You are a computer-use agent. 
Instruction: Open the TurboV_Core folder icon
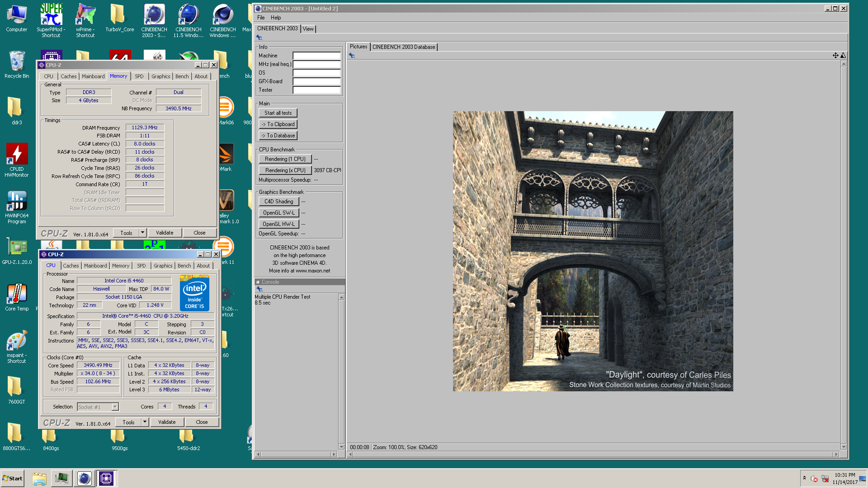click(x=119, y=18)
